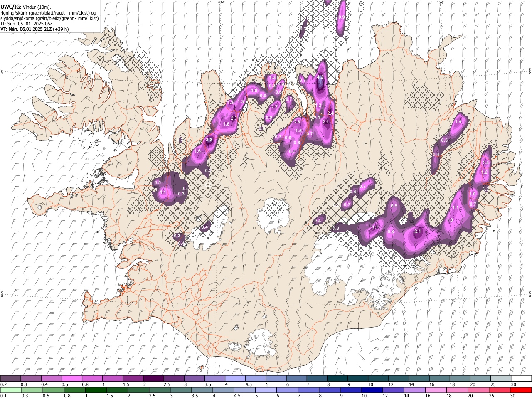The height and width of the screenshot is (399, 532).
Task: Select the white swatch after snow 30
Action: click(x=521, y=378)
